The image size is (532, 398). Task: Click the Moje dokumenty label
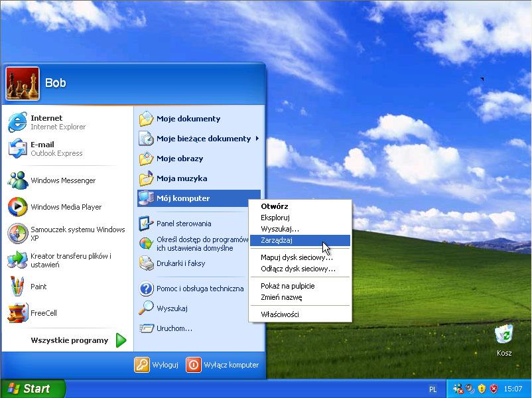pyautogui.click(x=188, y=119)
